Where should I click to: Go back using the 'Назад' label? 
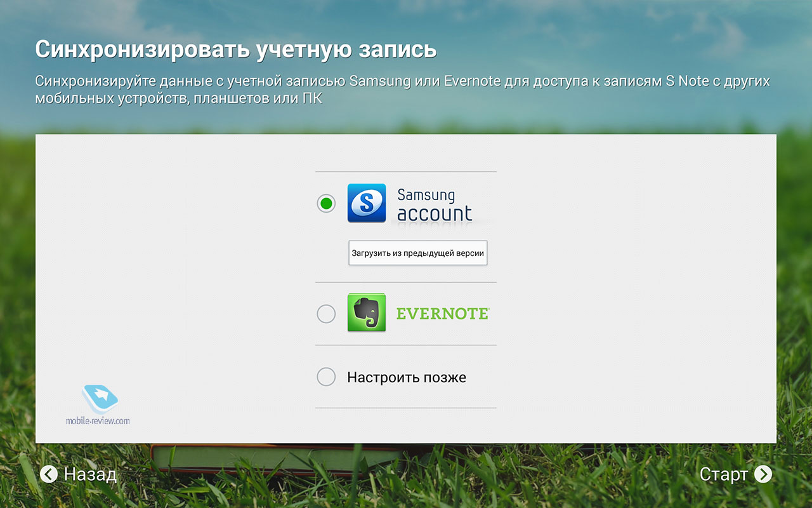[x=90, y=474]
